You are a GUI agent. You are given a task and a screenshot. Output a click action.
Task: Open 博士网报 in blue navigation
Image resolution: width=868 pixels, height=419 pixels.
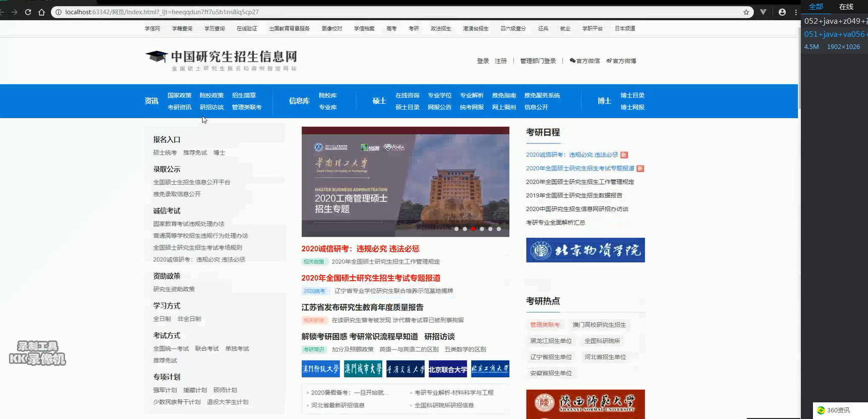coord(632,107)
